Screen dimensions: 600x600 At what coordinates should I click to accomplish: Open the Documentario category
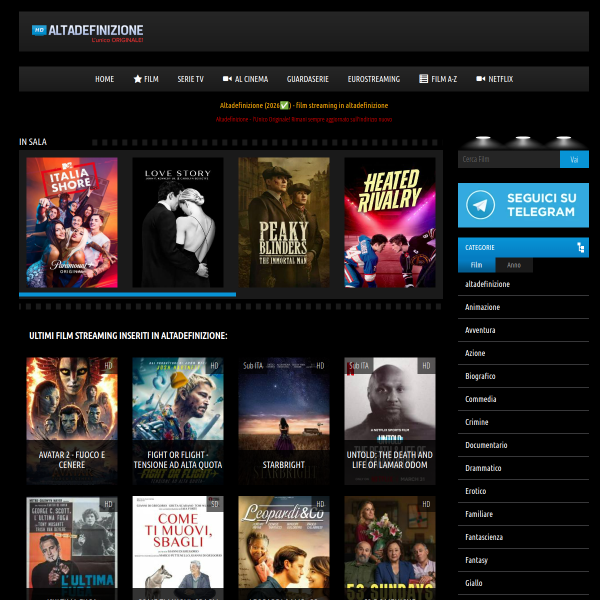click(x=486, y=445)
